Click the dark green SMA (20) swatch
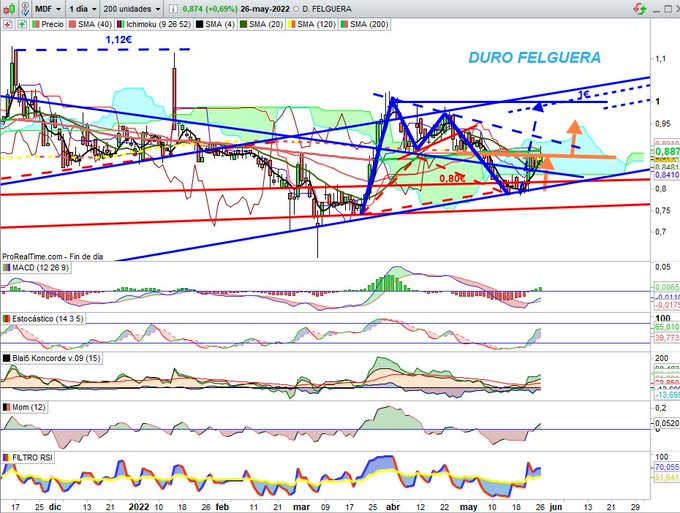This screenshot has width=680, height=513. tap(244, 25)
